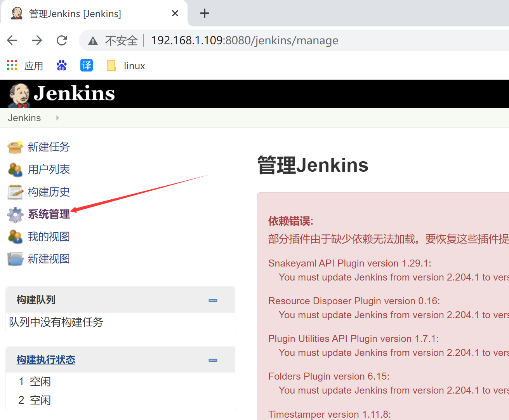Click the 我的视图 user icon
Image resolution: width=509 pixels, height=420 pixels.
[x=15, y=237]
